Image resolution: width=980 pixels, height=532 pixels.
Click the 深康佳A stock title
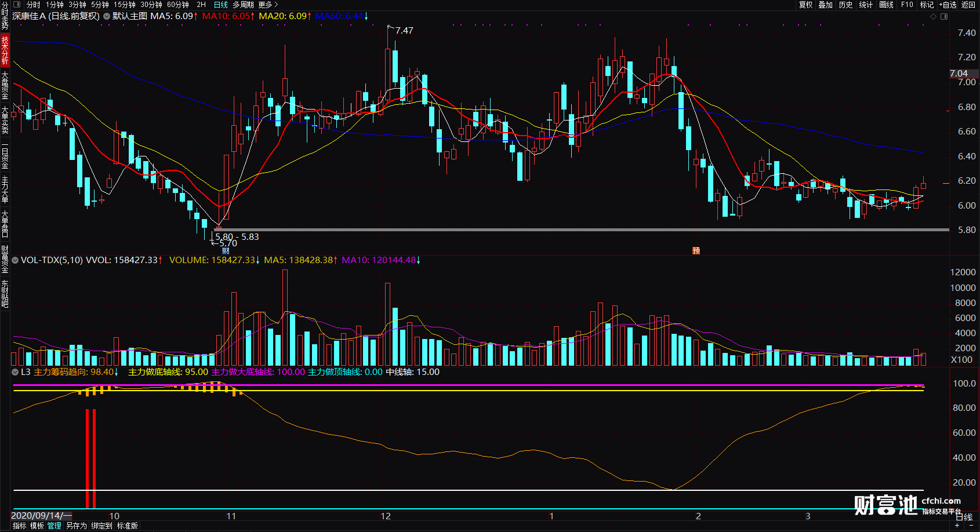(56, 16)
